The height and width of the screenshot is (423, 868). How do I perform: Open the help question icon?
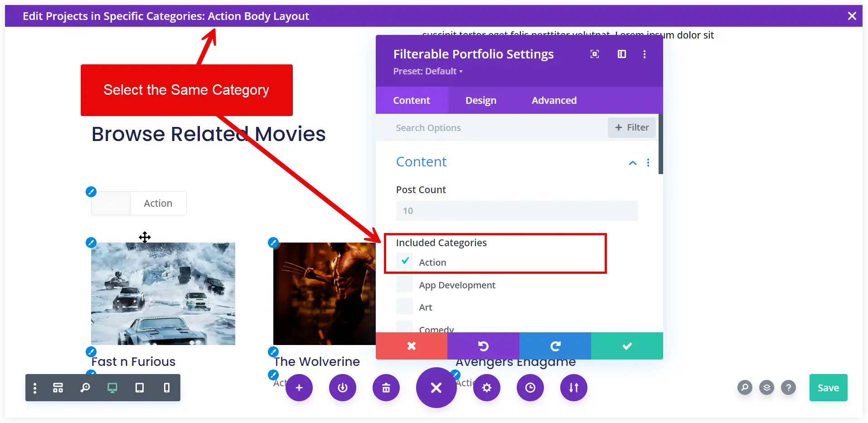(x=789, y=388)
